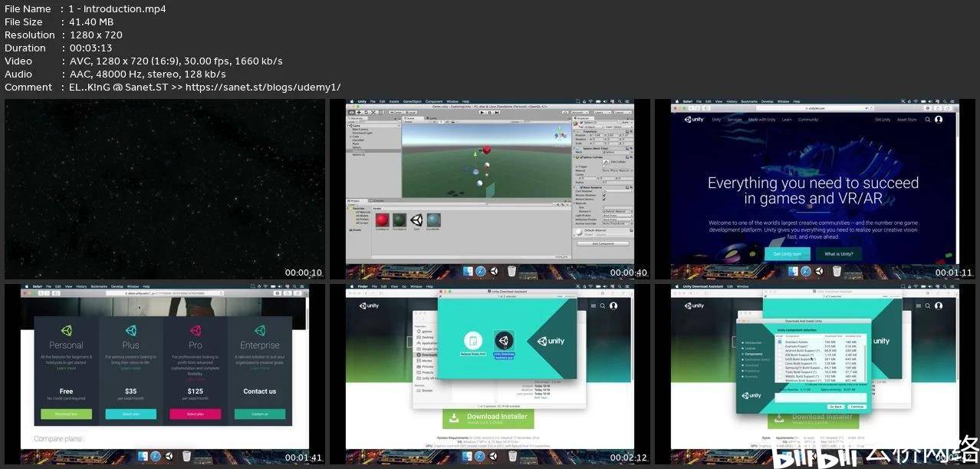Image resolution: width=980 pixels, height=469 pixels.
Task: Click the pink Pro plan Unity cube icon
Action: (196, 331)
